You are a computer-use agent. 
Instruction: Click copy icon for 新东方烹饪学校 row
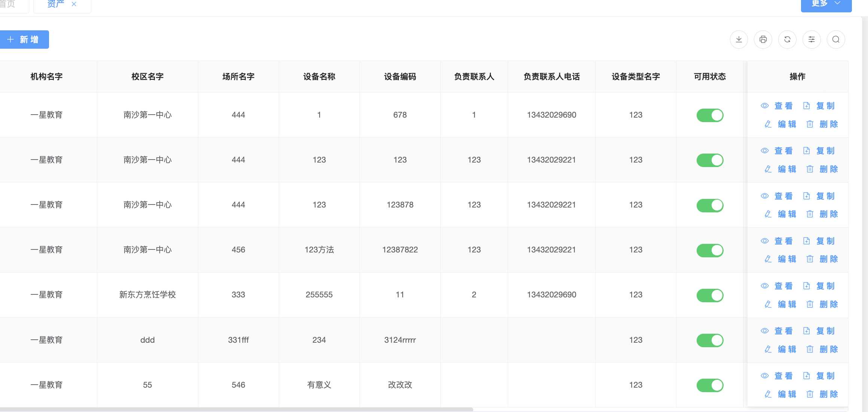point(807,286)
